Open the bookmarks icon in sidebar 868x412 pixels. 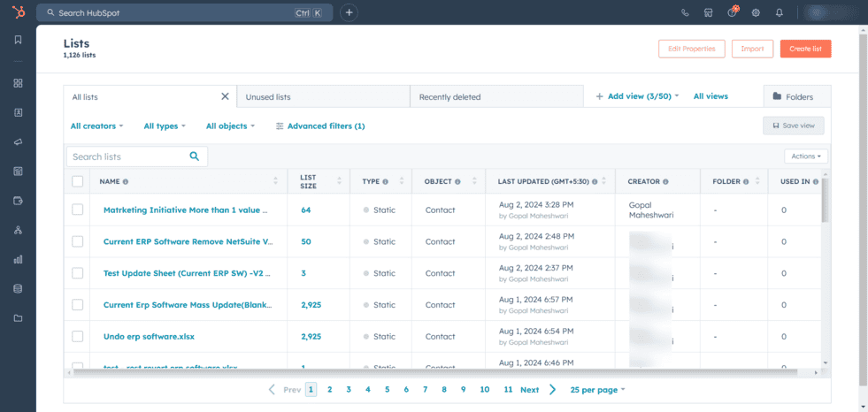(x=18, y=40)
